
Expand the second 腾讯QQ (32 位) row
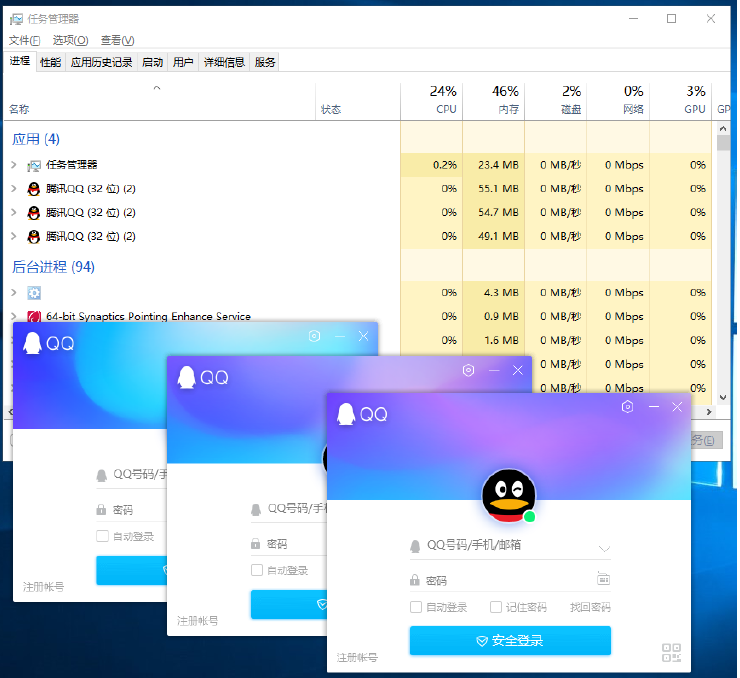click(x=14, y=212)
